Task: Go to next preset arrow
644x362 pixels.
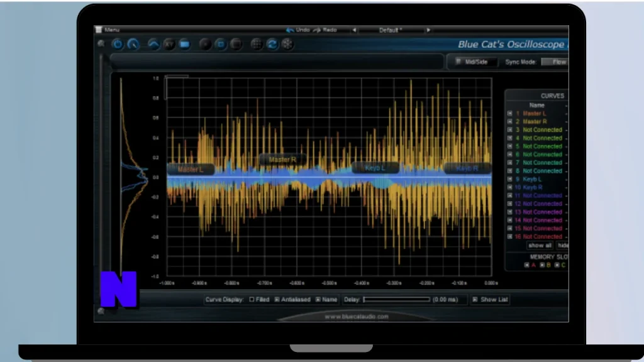Action: click(x=428, y=30)
